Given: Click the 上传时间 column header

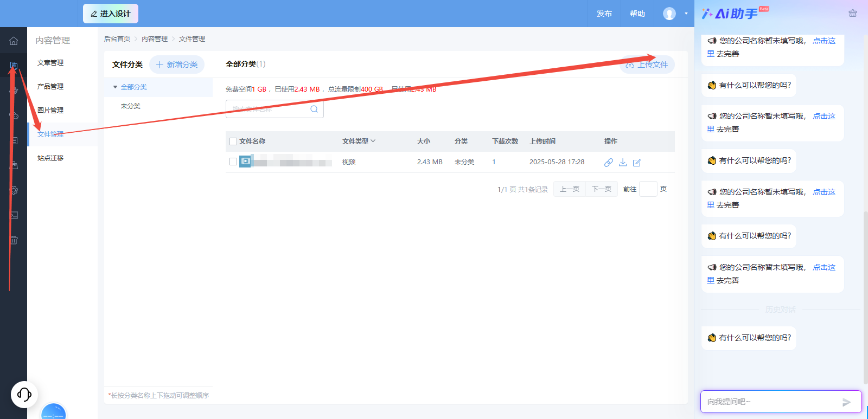Looking at the screenshot, I should tap(542, 141).
